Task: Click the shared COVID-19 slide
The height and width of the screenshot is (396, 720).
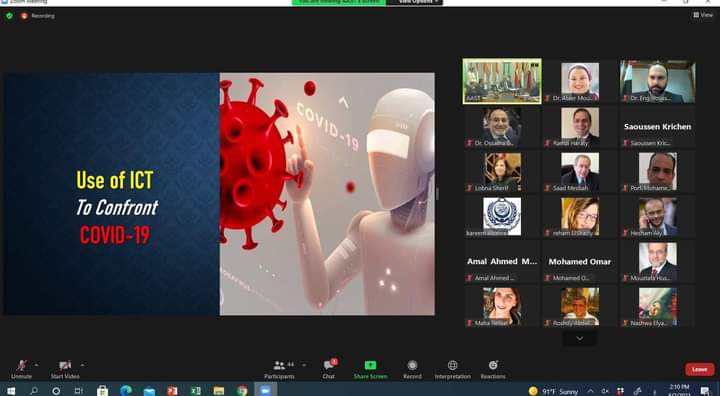Action: coord(219,194)
